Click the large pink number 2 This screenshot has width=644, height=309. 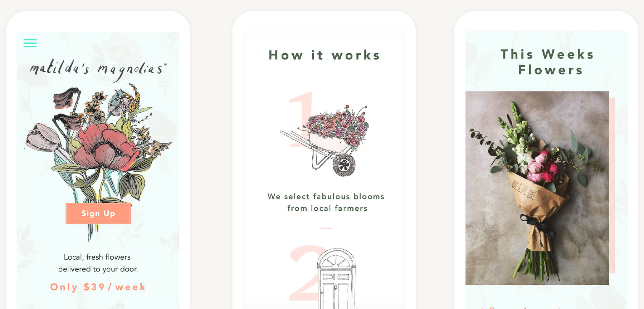pos(304,273)
